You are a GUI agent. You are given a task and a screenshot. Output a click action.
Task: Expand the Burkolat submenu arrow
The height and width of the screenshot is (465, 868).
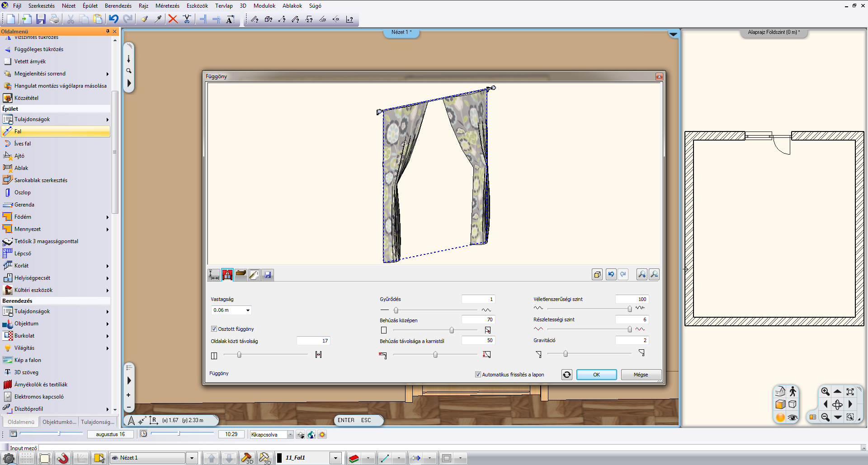[x=108, y=336]
